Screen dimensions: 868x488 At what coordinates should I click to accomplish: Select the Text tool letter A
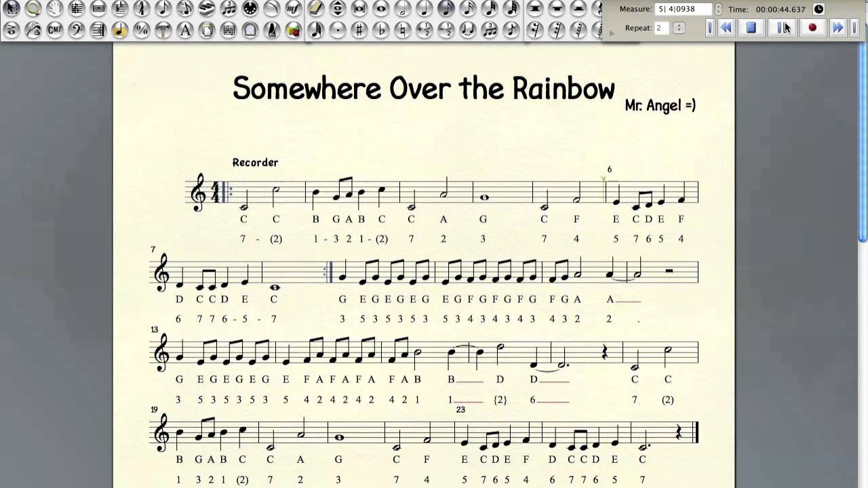click(185, 30)
